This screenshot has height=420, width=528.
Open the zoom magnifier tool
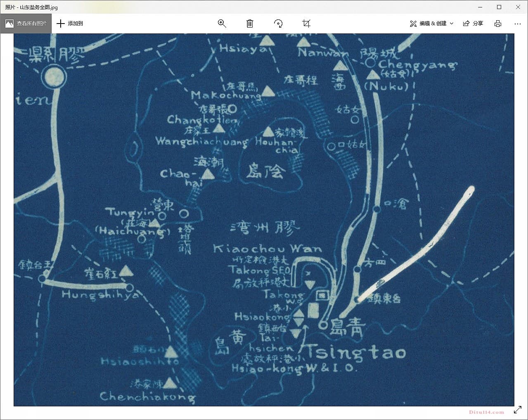[222, 24]
